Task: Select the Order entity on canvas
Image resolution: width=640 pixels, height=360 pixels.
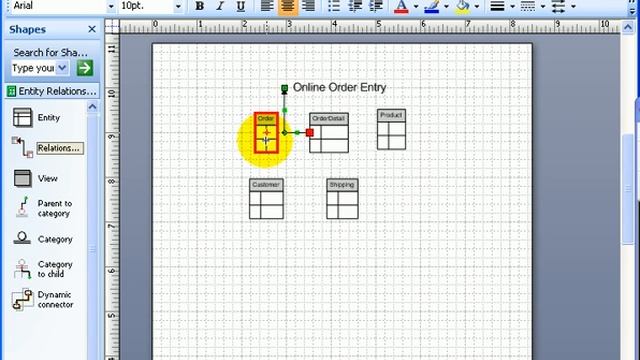Action: click(266, 133)
